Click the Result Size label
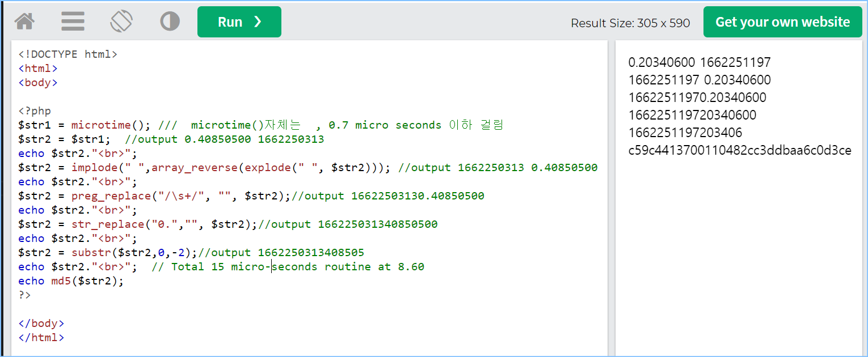Viewport: 868px width, 357px height. (630, 23)
